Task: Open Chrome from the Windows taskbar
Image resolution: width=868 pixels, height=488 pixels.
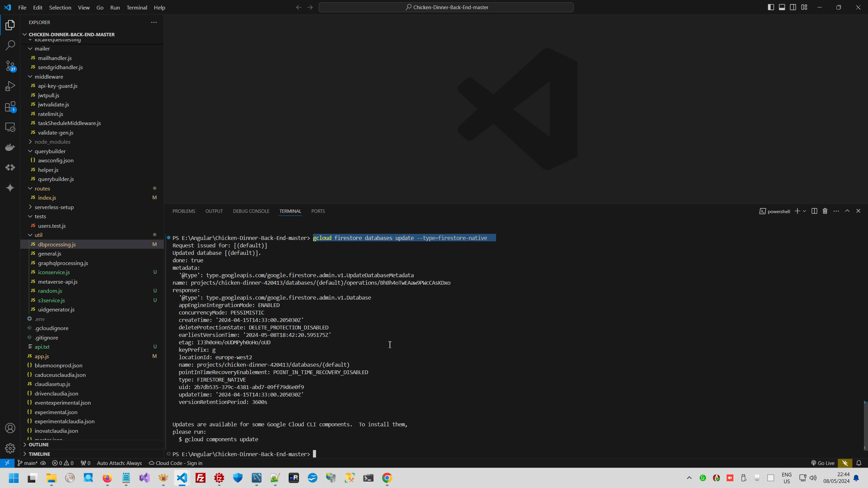Action: (387, 478)
